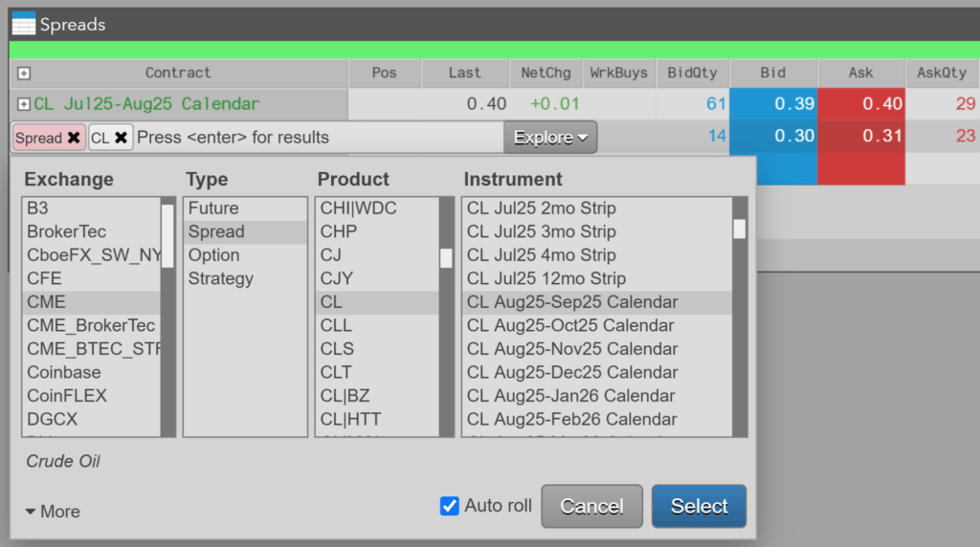Expand all rows via header plus icon
Image resolution: width=980 pixels, height=547 pixels.
tap(24, 74)
